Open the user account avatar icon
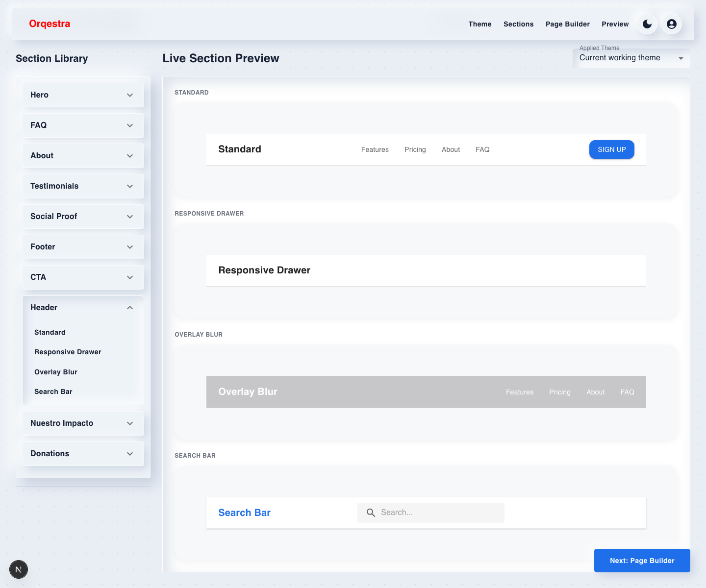Image resolution: width=706 pixels, height=588 pixels. (672, 24)
